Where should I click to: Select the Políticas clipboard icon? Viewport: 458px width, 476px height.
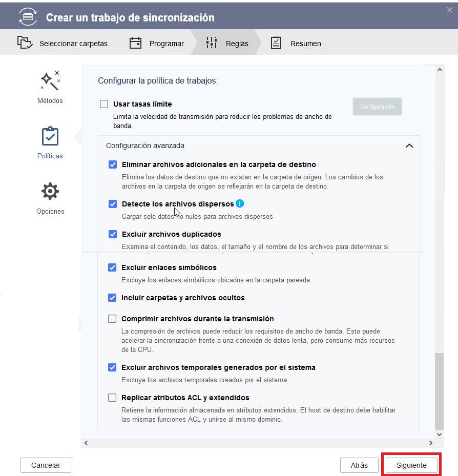tap(50, 136)
